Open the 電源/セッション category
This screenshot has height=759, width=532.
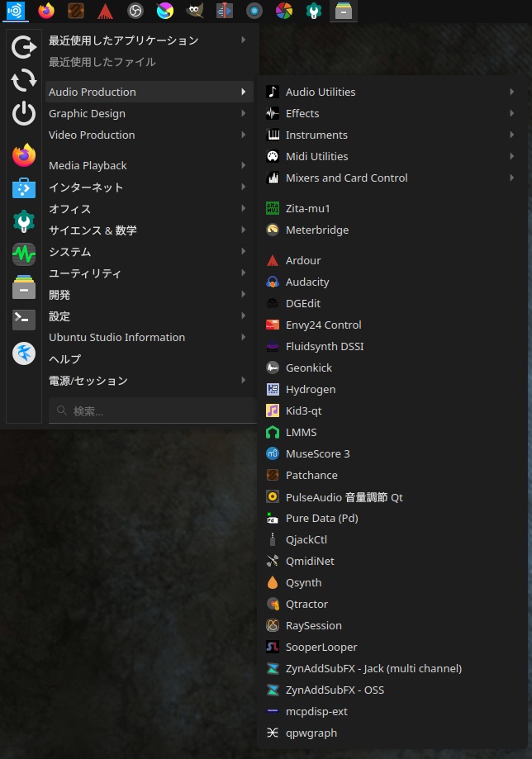coord(149,381)
